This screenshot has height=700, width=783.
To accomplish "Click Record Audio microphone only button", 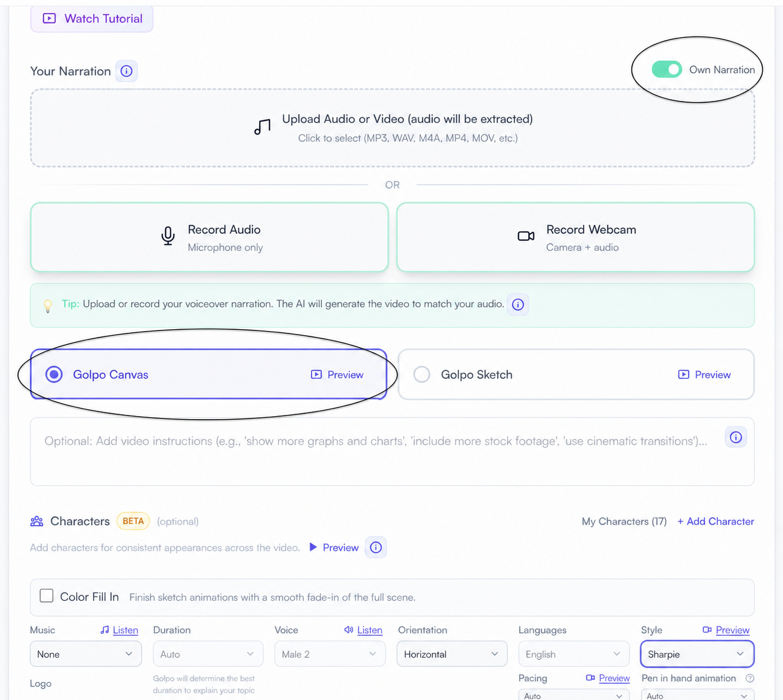I will (209, 237).
